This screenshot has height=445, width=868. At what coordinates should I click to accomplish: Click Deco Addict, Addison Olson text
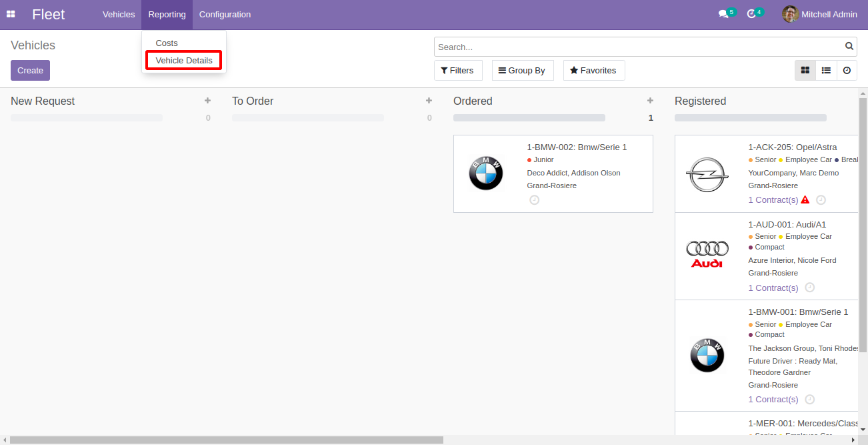(x=573, y=173)
